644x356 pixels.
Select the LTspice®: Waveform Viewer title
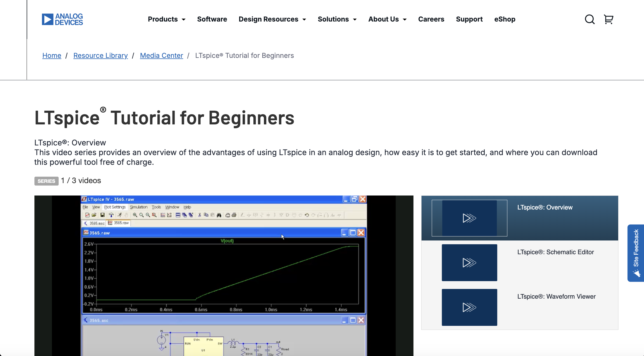pos(556,296)
